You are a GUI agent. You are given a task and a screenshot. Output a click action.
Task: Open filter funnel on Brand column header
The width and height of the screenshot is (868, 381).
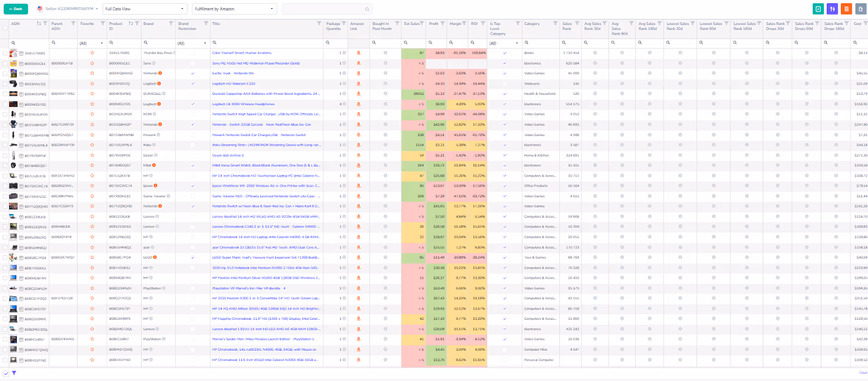pyautogui.click(x=171, y=23)
